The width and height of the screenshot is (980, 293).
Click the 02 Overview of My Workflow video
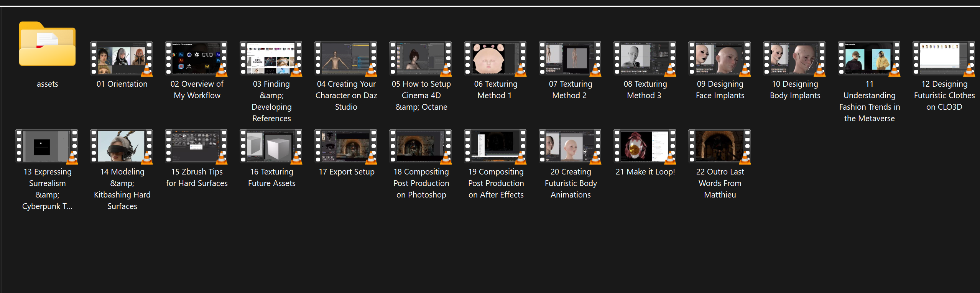click(196, 59)
